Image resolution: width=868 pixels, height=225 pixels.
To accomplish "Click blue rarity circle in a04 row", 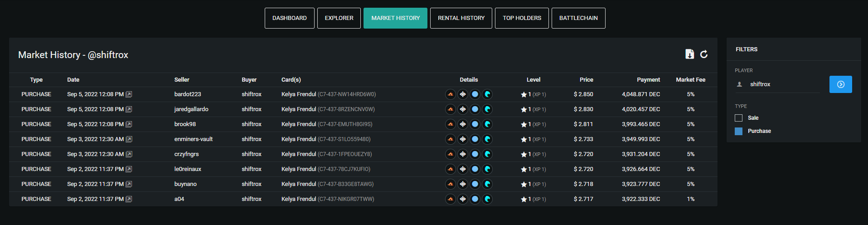I will click(x=475, y=199).
